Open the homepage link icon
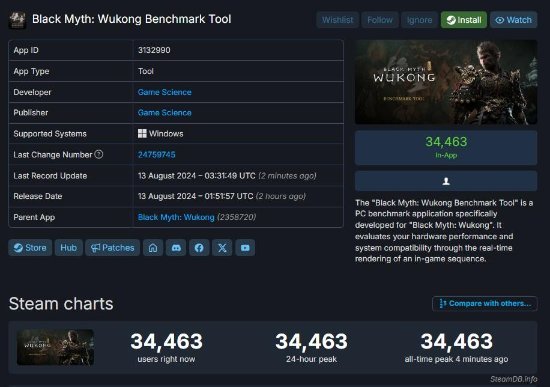Image resolution: width=550 pixels, height=387 pixels. tap(153, 248)
